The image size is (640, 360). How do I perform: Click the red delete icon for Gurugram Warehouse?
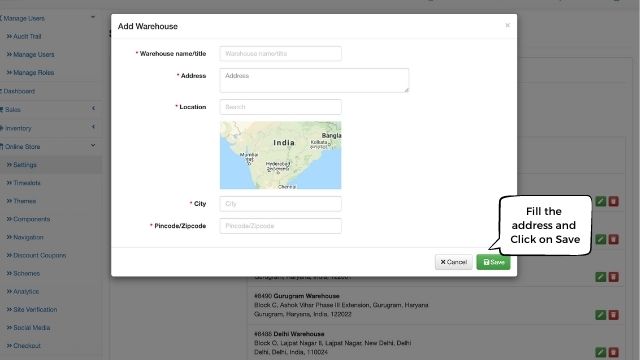[613, 315]
